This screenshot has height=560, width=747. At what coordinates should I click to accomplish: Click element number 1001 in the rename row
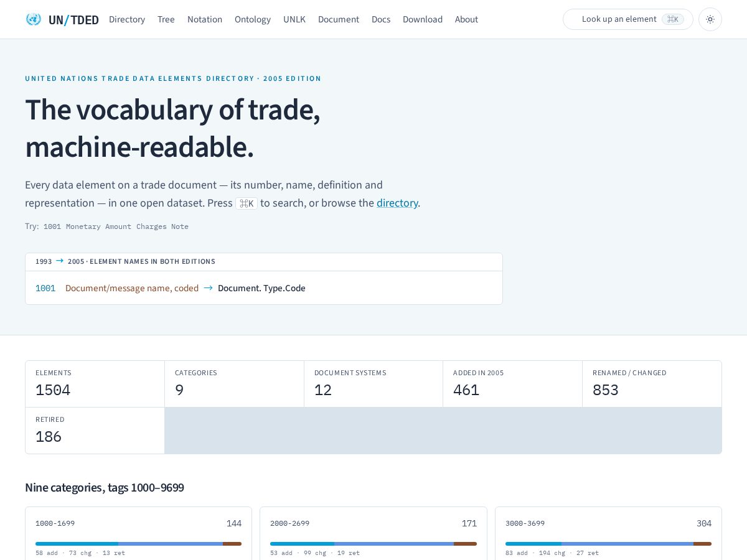point(45,288)
